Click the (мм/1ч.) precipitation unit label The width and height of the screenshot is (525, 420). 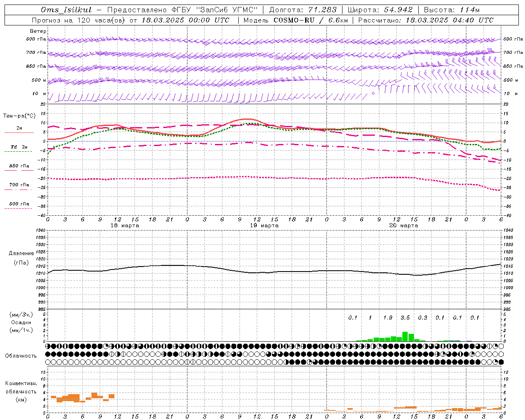tap(21, 330)
